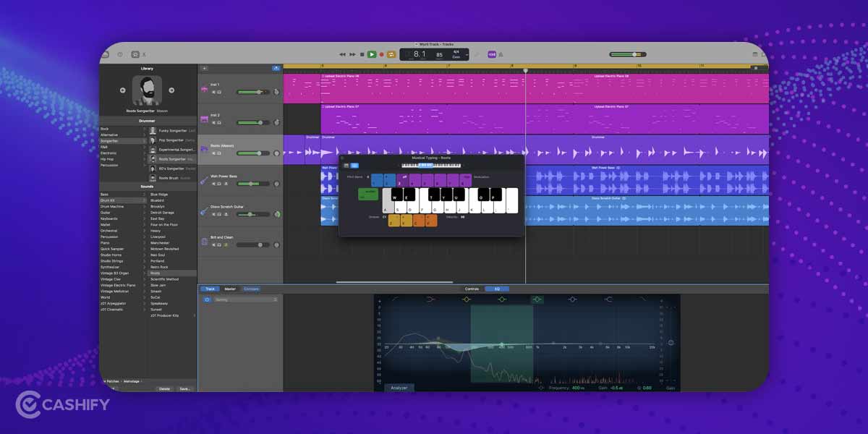Click the input icon on the Wah Power Bass track

(x=226, y=184)
